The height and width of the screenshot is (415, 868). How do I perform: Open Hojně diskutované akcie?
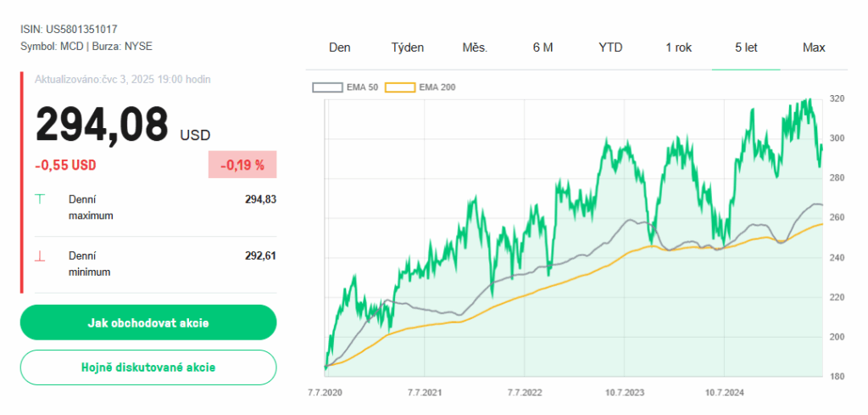[x=148, y=367]
